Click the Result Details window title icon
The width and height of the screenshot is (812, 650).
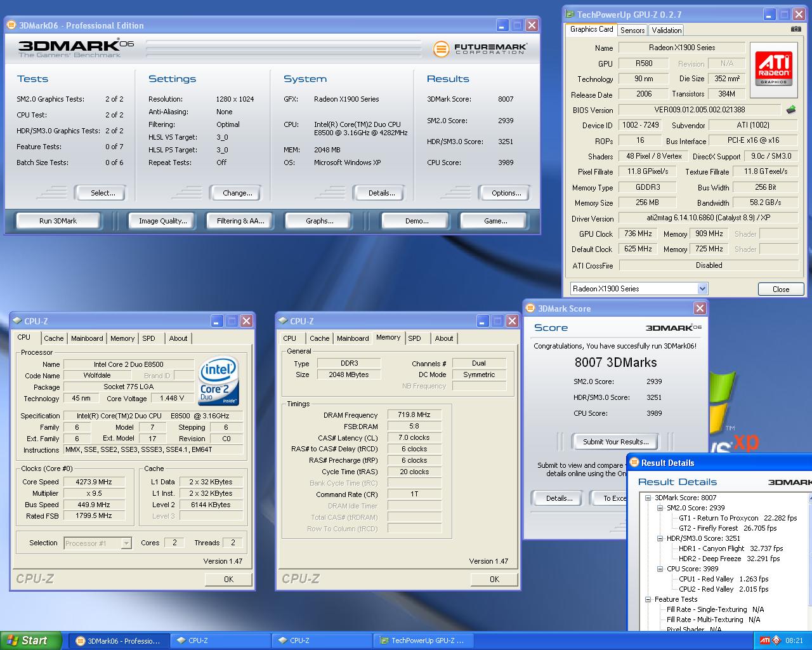click(x=634, y=463)
